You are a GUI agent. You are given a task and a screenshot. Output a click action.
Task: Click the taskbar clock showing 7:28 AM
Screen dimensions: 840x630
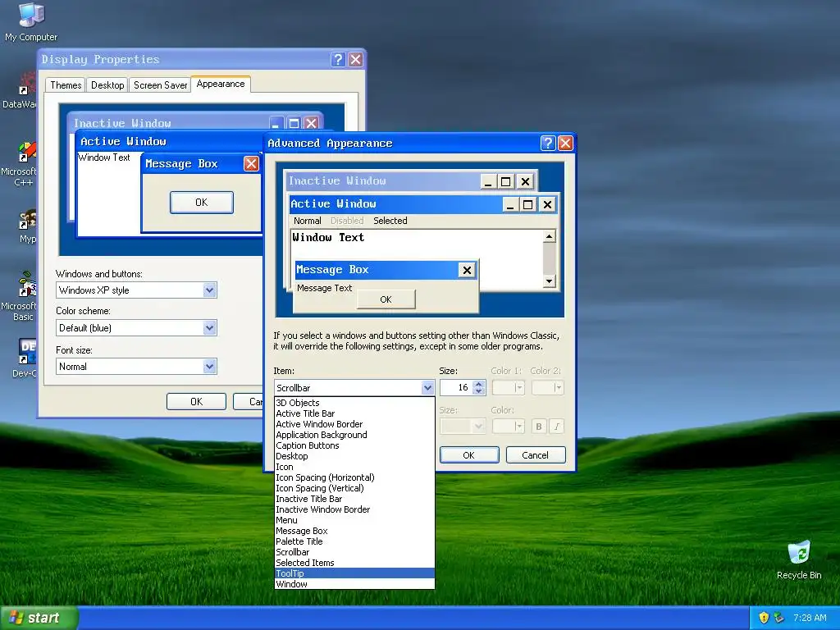(x=810, y=618)
